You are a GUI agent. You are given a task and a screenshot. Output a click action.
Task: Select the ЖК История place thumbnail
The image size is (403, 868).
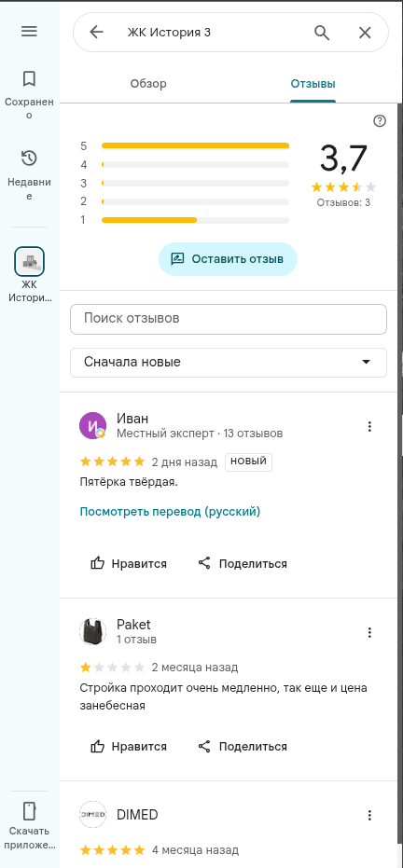29,262
